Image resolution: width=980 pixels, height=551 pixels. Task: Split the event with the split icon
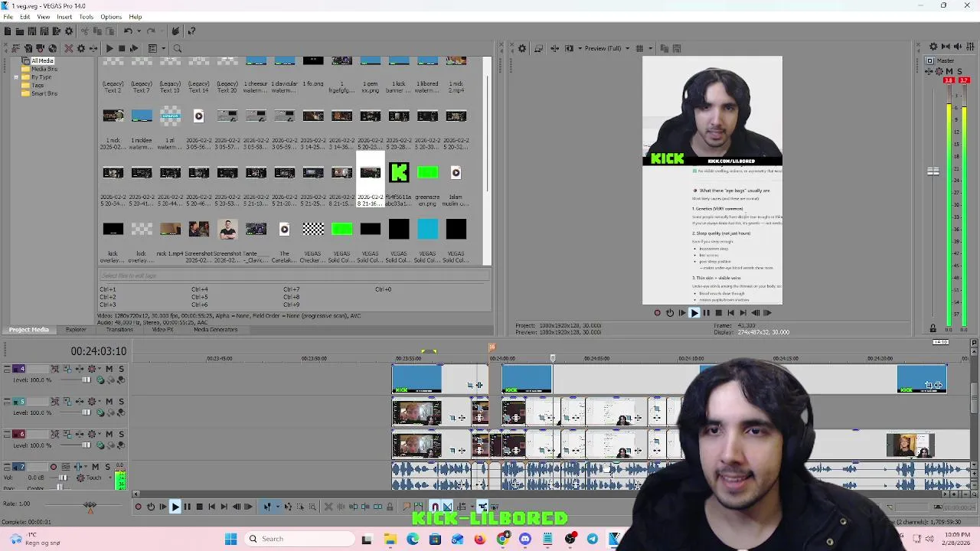click(377, 507)
